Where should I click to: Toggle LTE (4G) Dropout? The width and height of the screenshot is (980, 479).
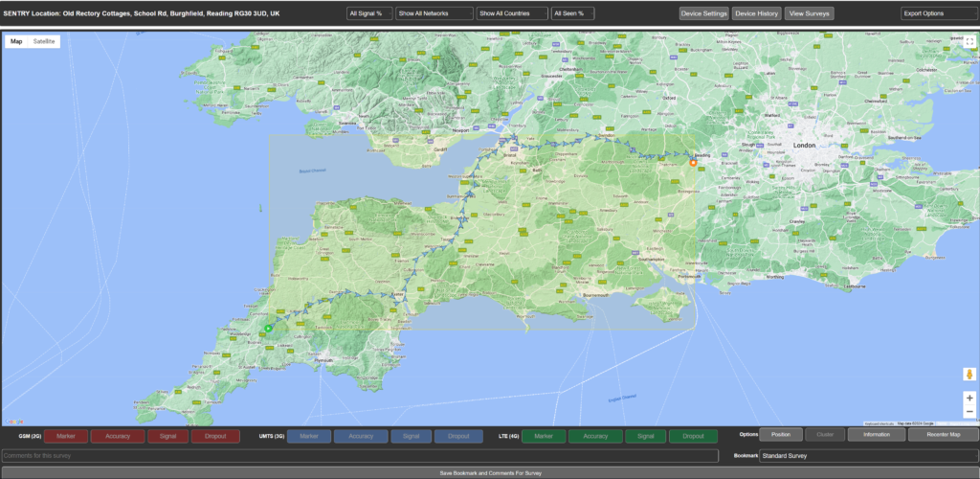pos(693,436)
